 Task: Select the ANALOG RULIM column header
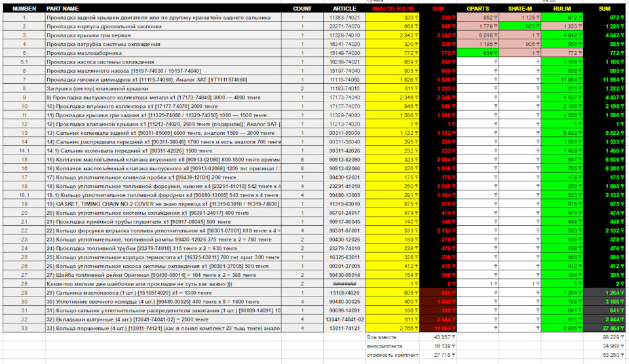point(392,9)
